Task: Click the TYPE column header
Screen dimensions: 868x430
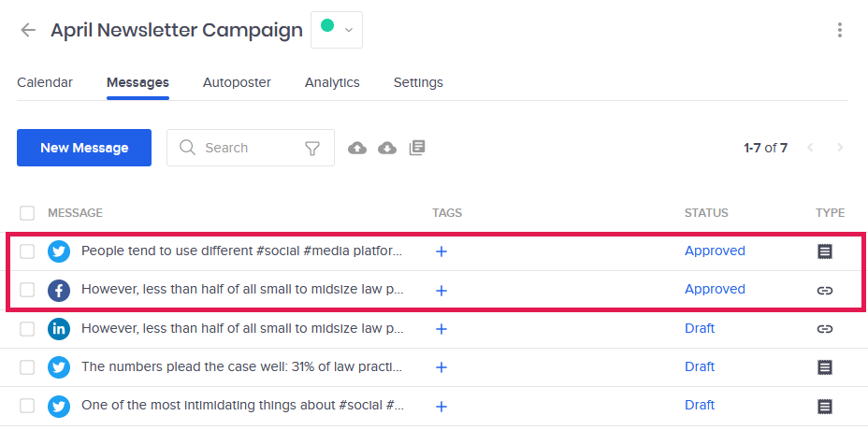Action: coord(831,213)
